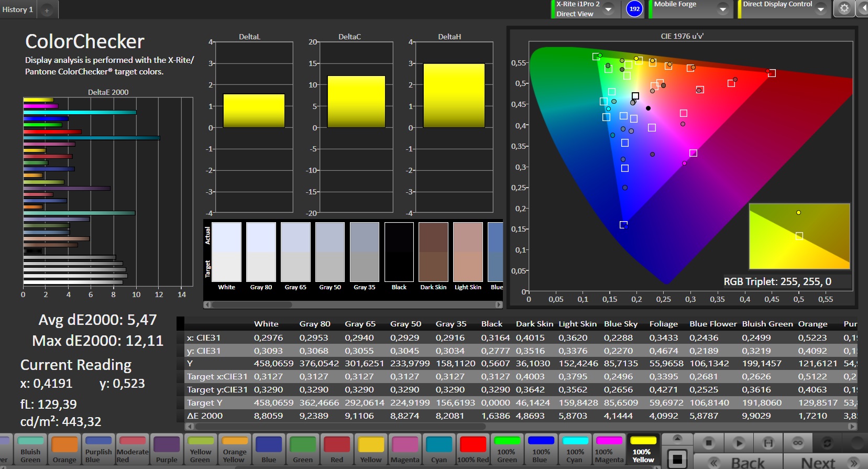The height and width of the screenshot is (469, 868).
Task: Click the Dark Skin actual/target thumbnail
Action: (x=433, y=253)
